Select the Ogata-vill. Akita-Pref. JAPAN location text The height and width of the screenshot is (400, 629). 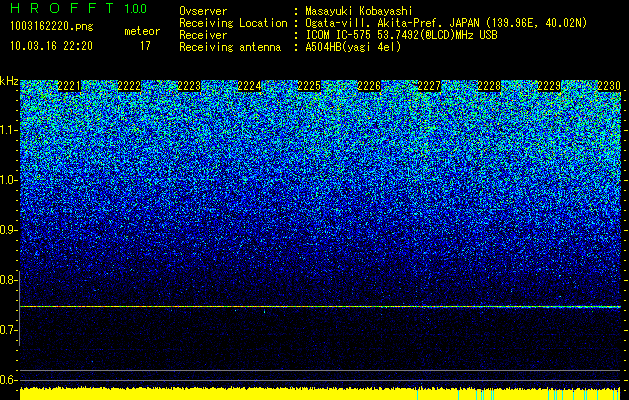click(446, 23)
